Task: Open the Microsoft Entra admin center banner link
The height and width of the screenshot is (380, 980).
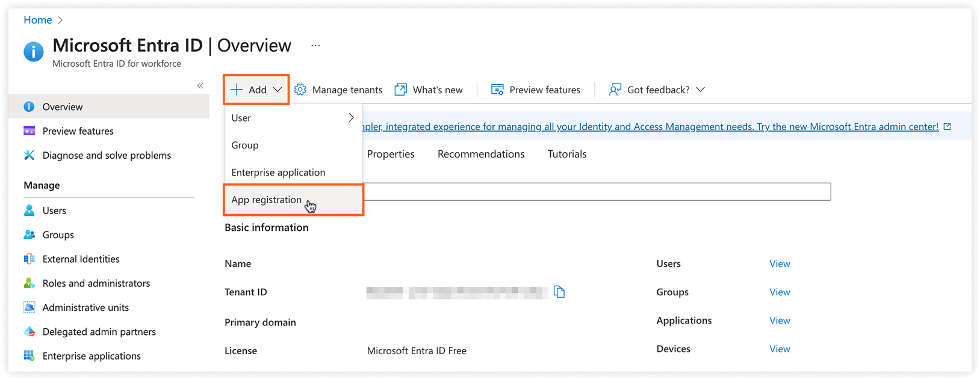Action: 650,127
